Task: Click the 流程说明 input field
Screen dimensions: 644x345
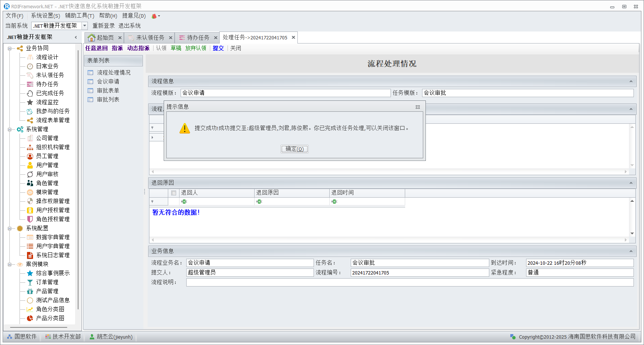Action: coord(409,282)
